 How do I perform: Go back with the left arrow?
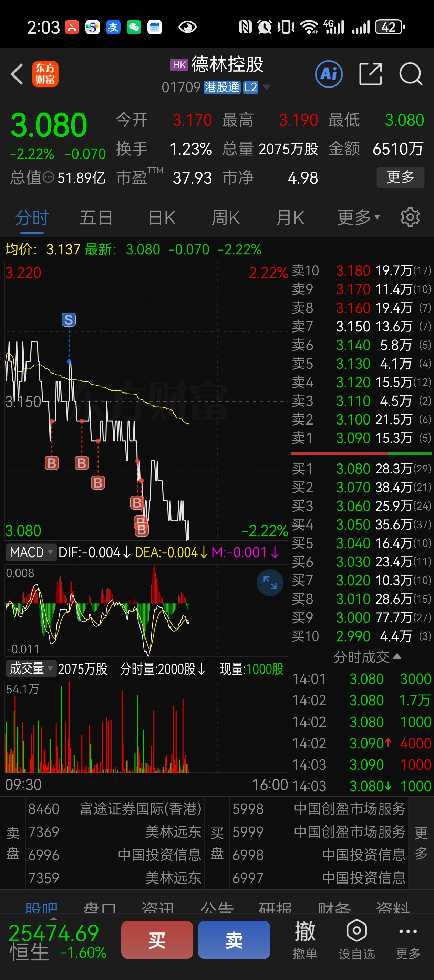[x=17, y=74]
